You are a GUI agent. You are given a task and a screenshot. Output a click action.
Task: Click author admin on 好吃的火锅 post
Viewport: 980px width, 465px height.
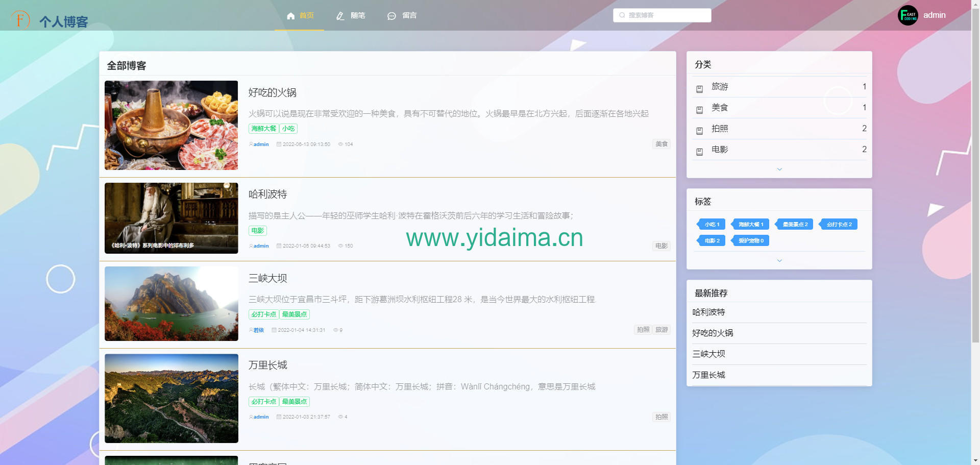click(x=261, y=144)
